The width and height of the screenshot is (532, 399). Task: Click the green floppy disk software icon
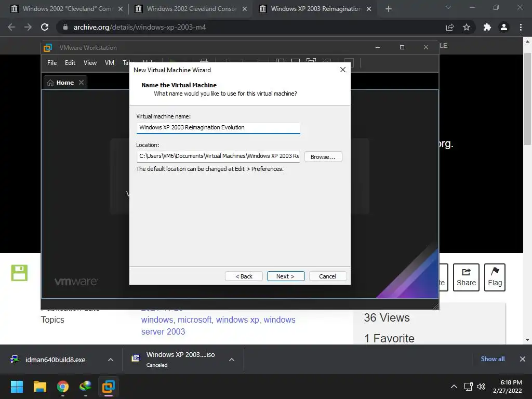coord(19,273)
